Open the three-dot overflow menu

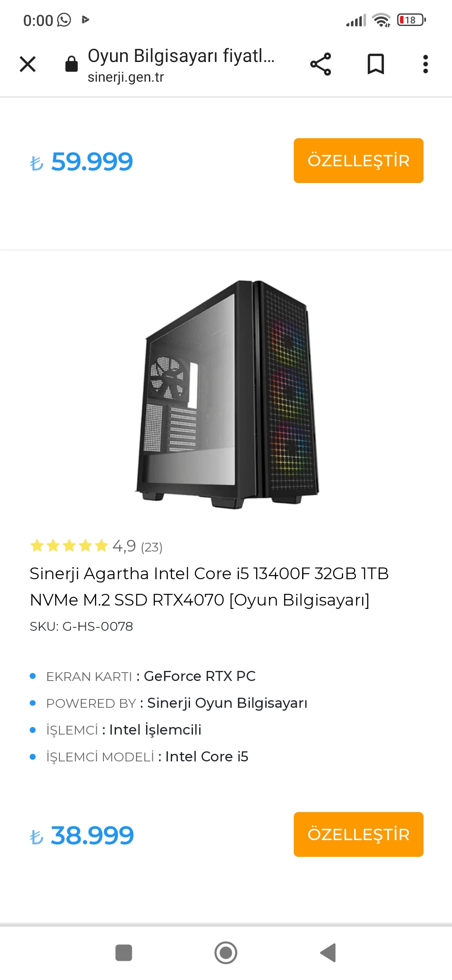point(425,64)
